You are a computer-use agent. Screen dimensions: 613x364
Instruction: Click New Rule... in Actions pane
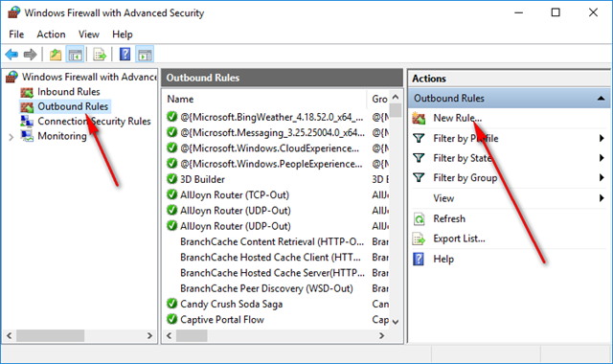[458, 118]
